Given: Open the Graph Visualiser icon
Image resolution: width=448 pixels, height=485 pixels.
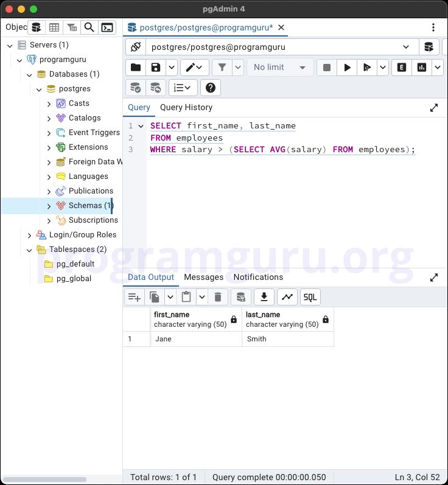Looking at the screenshot, I should [287, 297].
